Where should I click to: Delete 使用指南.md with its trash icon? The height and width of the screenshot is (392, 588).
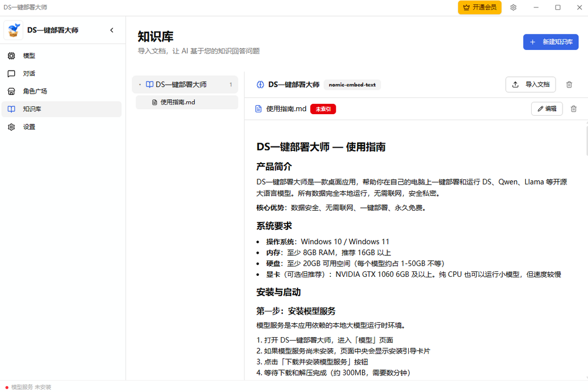[x=574, y=109]
